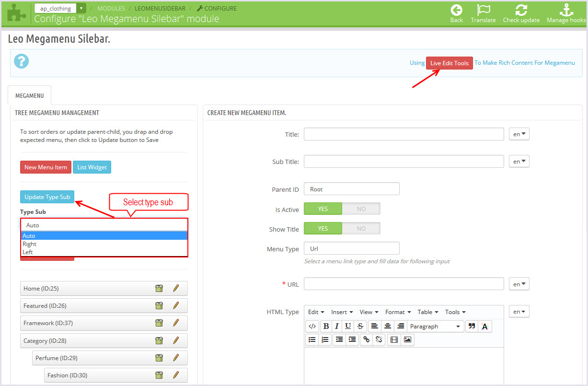Screen dimensions: 588x386
Task: Decrease indent in editor
Action: (339, 339)
